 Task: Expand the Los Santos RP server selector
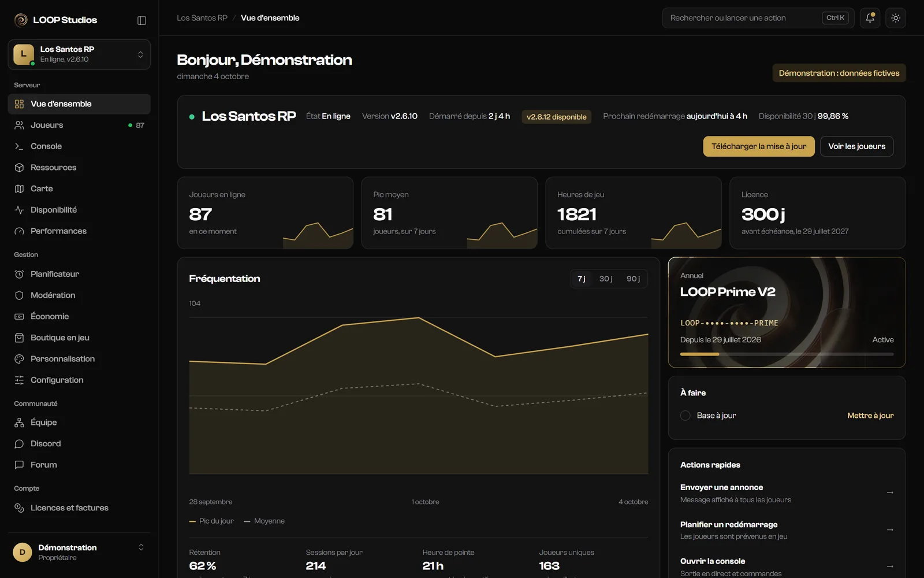pyautogui.click(x=79, y=54)
